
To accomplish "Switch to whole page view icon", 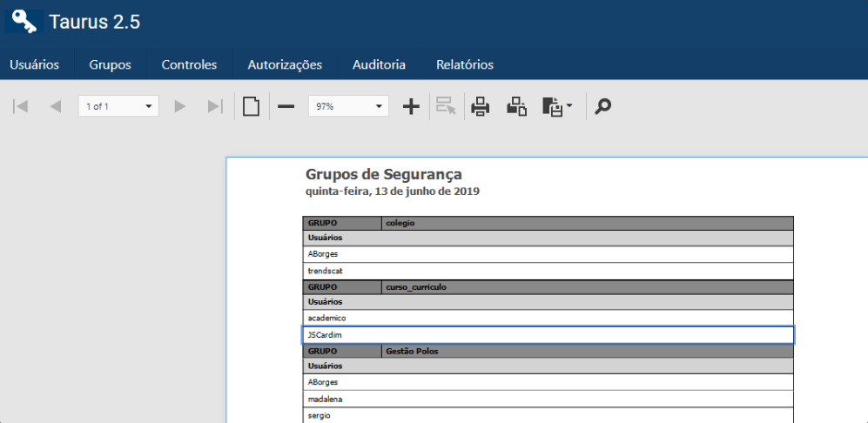I will click(x=251, y=106).
